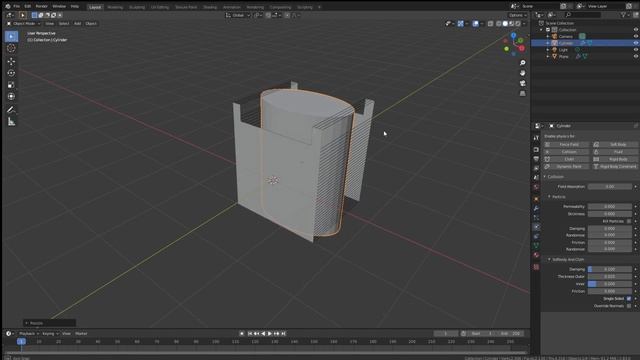The image size is (640, 360).
Task: Adjust the Permeability slider
Action: 610,207
